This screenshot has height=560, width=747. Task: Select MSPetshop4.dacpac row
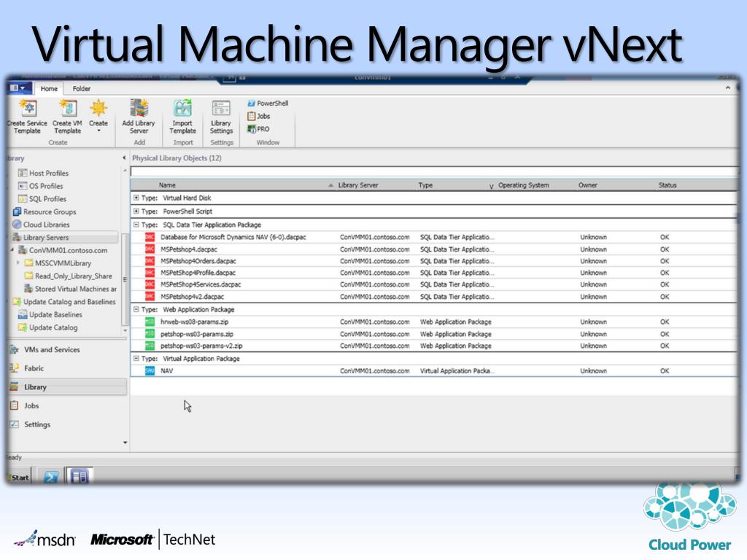click(433, 249)
